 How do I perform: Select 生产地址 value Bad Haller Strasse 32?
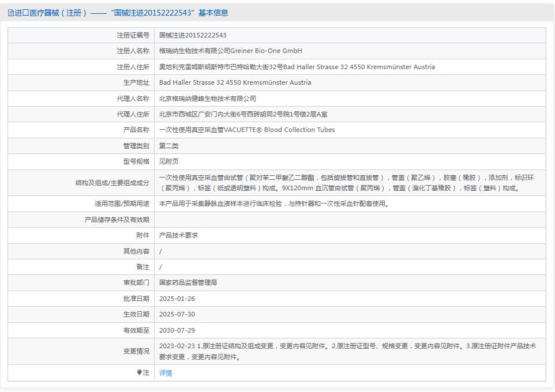click(x=235, y=82)
